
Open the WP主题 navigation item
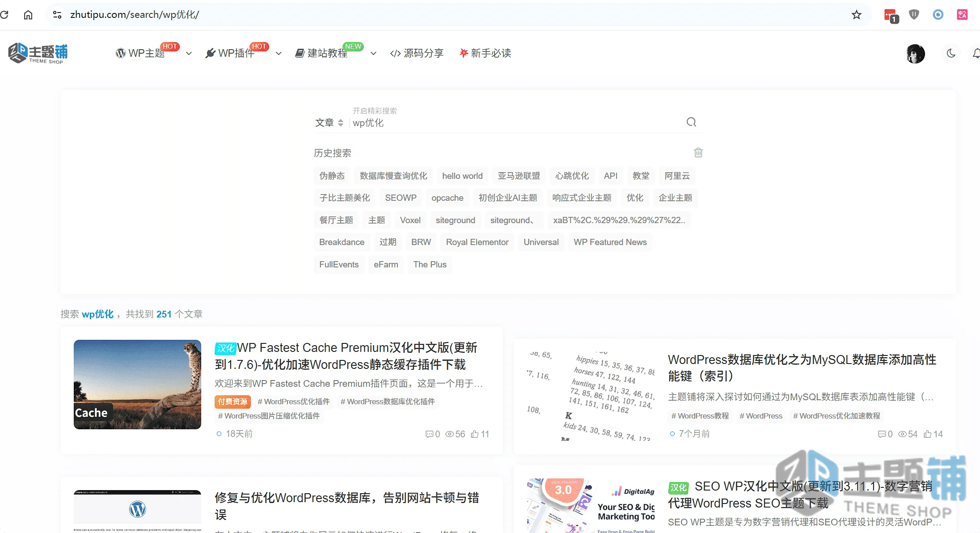(140, 53)
